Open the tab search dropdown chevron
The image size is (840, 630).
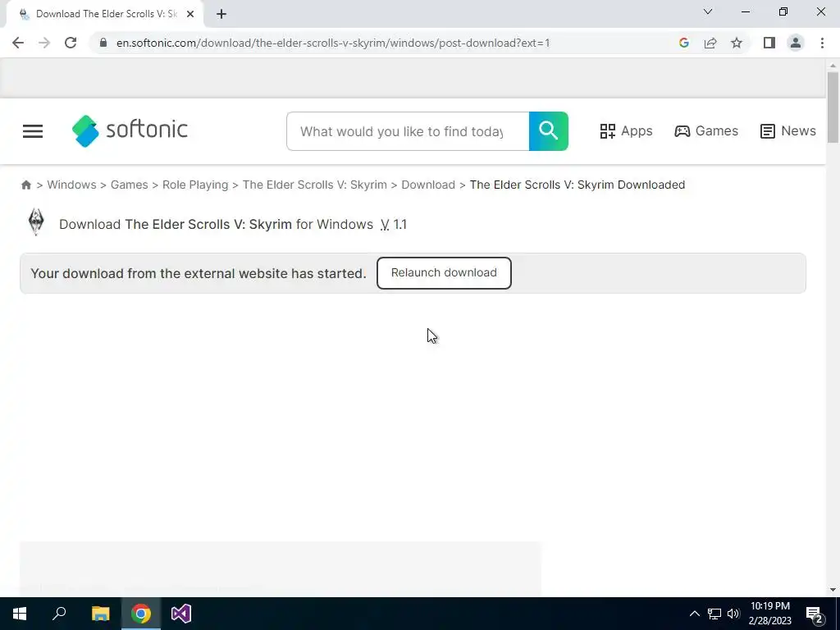(x=708, y=11)
